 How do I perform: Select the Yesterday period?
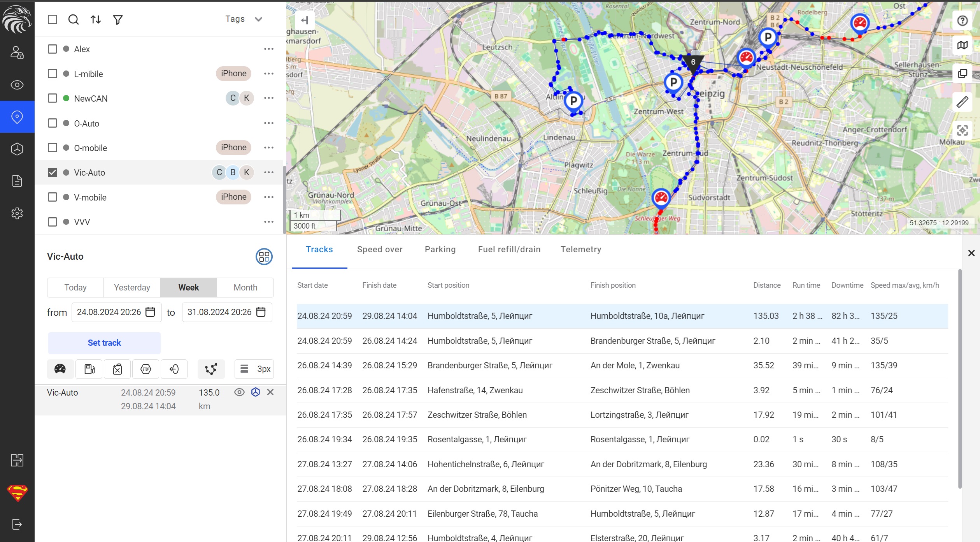pyautogui.click(x=132, y=287)
